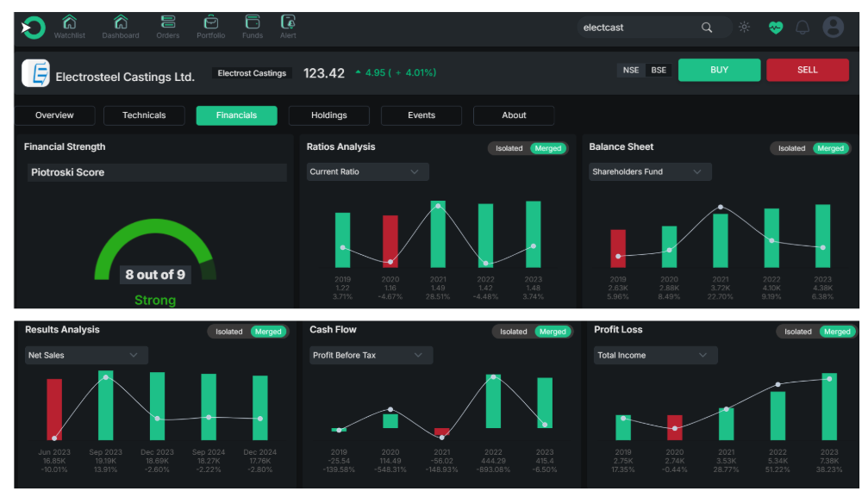Select the Financials tab
The height and width of the screenshot is (497, 868).
coord(236,115)
